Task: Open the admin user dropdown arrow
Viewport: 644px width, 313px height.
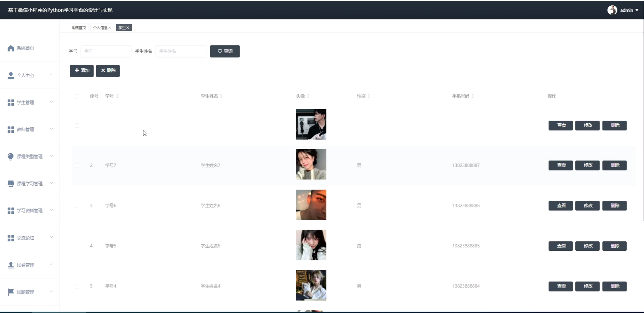Action: click(637, 10)
